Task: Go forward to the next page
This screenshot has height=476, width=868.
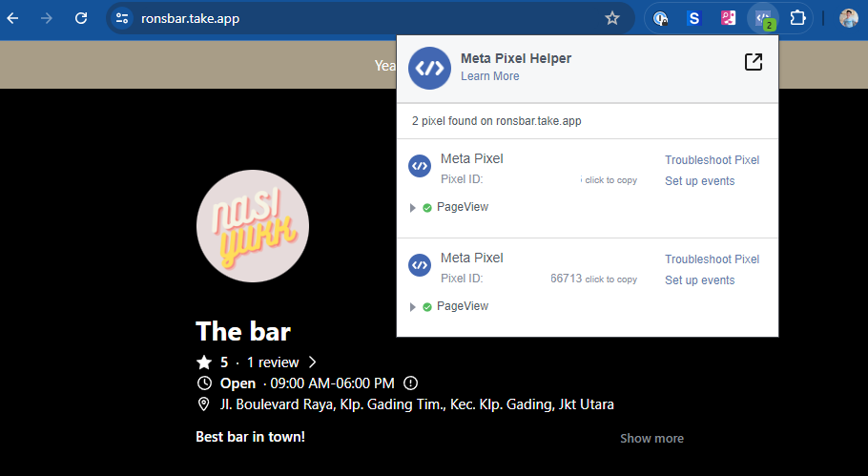Action: [47, 18]
